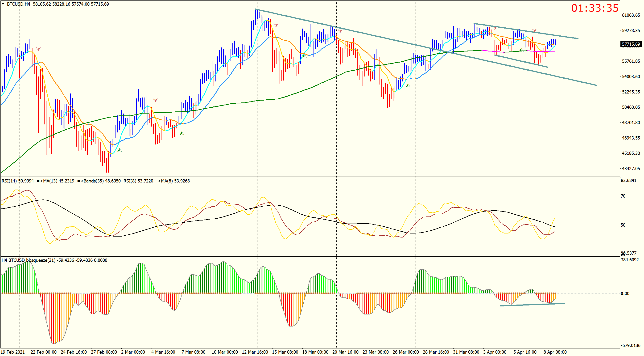Select the short trendline under the bbsqueeze histogram
Viewport: 644px width, 356px height.
click(x=533, y=305)
